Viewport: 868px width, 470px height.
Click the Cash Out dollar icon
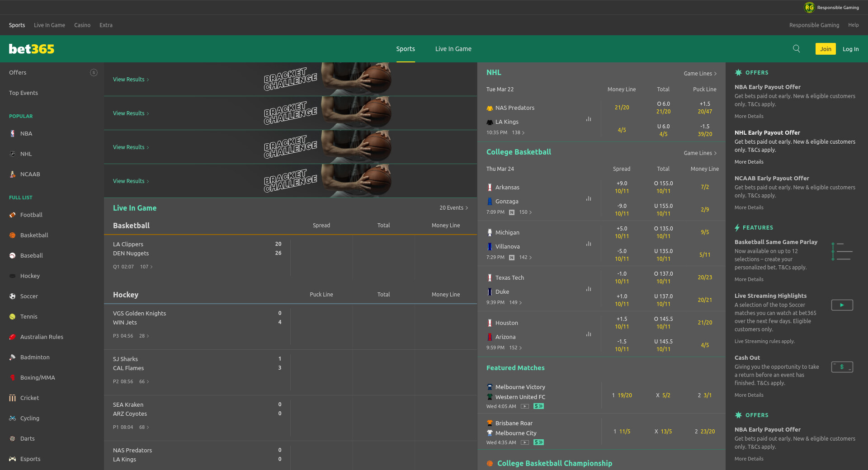click(842, 367)
